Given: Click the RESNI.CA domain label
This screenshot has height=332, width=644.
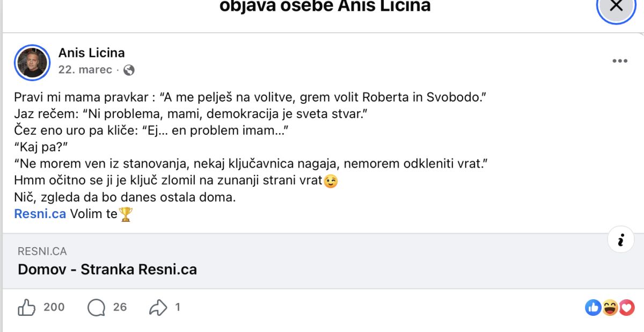Looking at the screenshot, I should (42, 251).
